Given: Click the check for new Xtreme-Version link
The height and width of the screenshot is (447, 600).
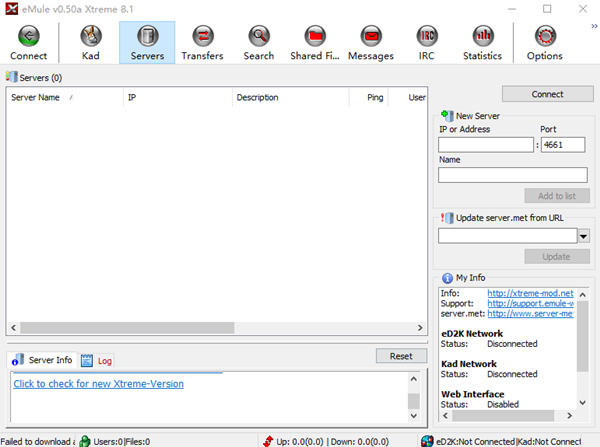Looking at the screenshot, I should [98, 383].
